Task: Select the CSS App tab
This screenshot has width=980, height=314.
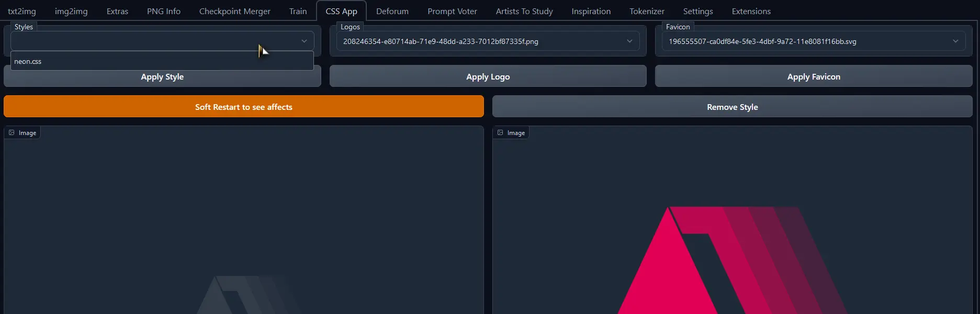Action: point(341,11)
